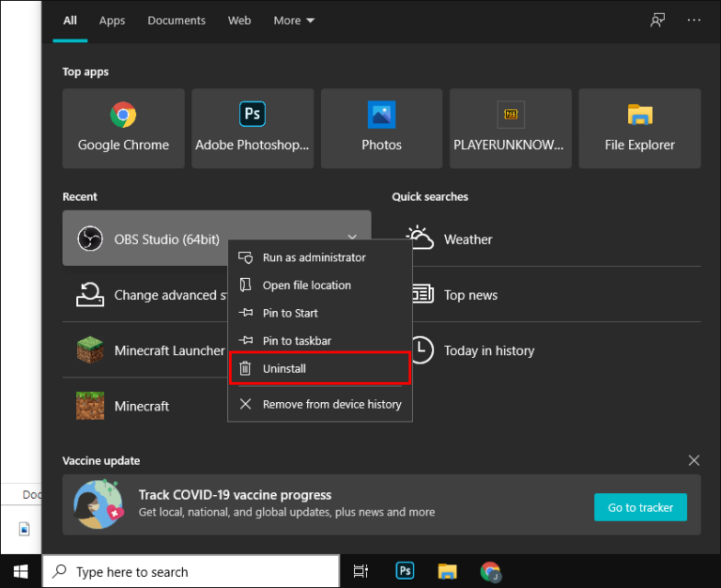
Task: Launch Adobe Photoshop tile in Top apps
Action: [253, 129]
